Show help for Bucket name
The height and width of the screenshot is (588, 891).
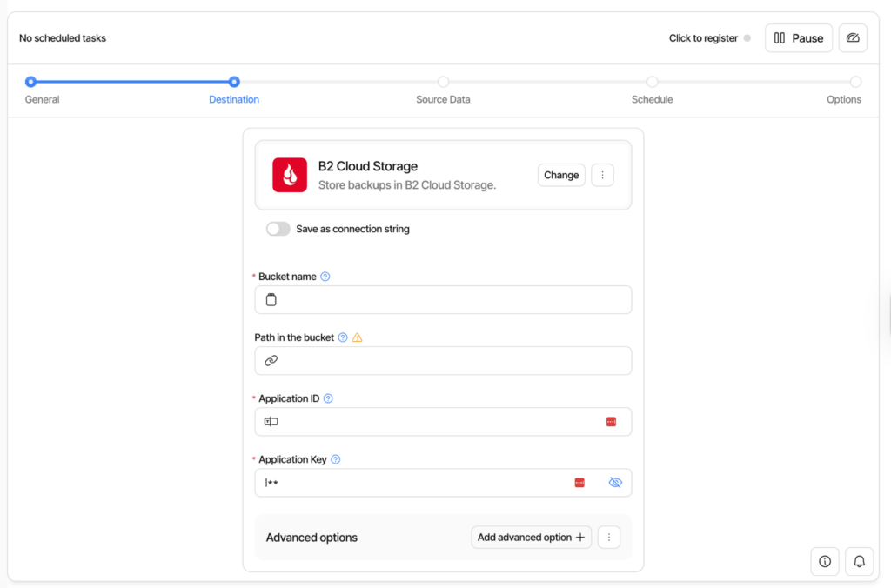pos(325,277)
